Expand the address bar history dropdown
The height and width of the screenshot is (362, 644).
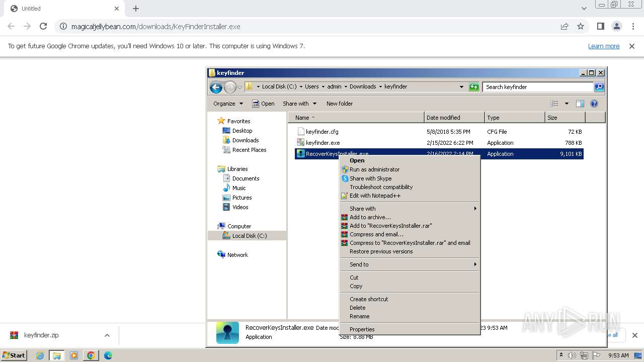[x=461, y=87]
